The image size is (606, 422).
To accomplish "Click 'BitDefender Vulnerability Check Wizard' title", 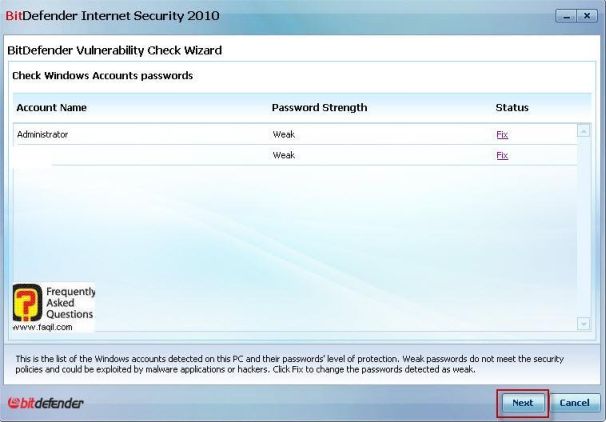I will (115, 51).
